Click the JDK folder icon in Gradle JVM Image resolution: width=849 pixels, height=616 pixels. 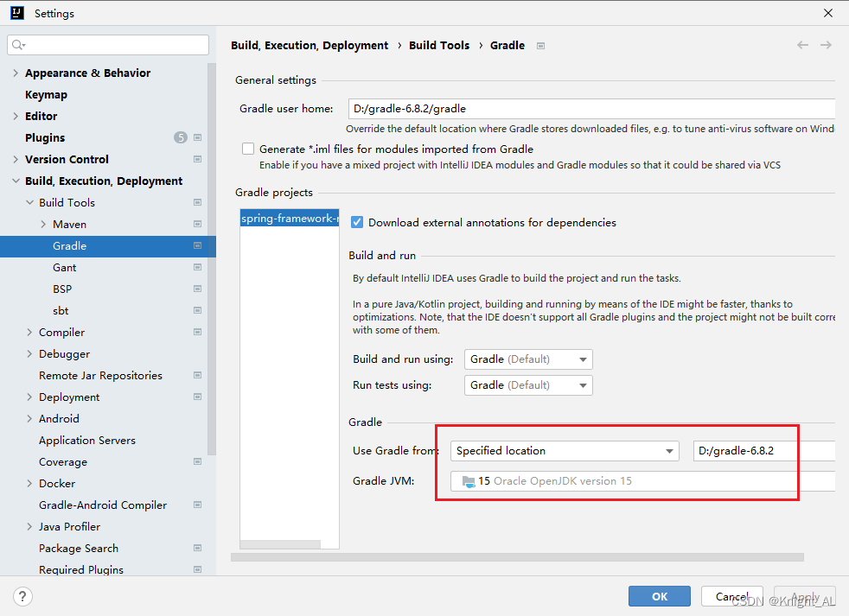pos(469,481)
